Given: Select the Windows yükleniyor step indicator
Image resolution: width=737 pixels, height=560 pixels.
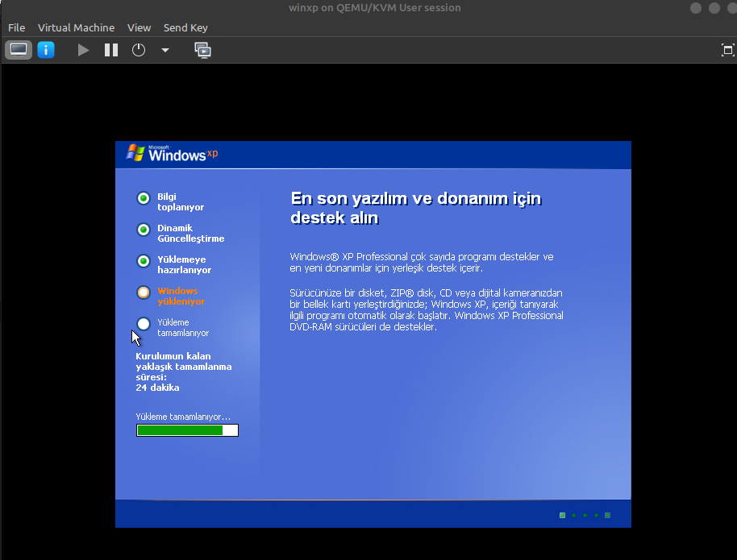Looking at the screenshot, I should [144, 292].
